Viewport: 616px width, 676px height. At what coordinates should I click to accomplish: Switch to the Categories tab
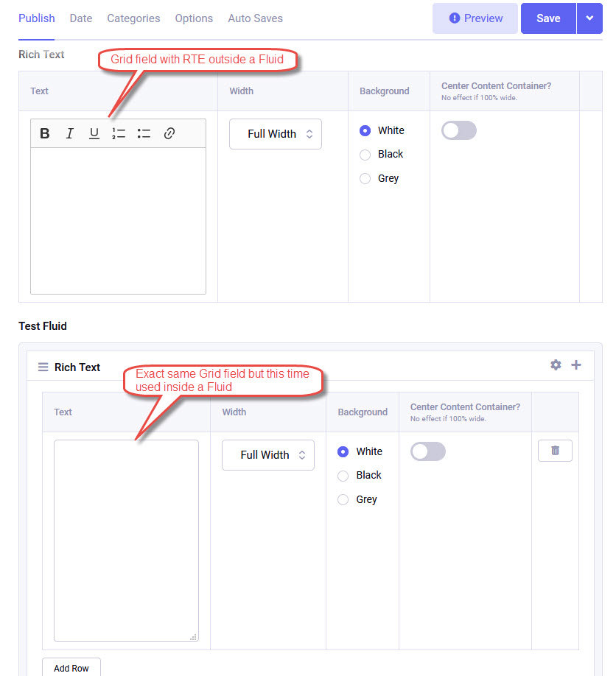click(x=133, y=18)
